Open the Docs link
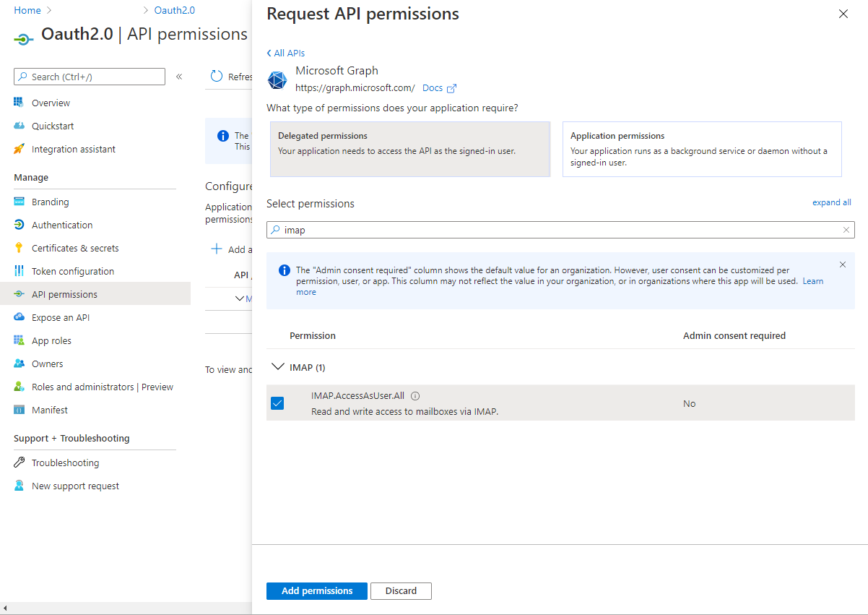868x615 pixels. (433, 88)
